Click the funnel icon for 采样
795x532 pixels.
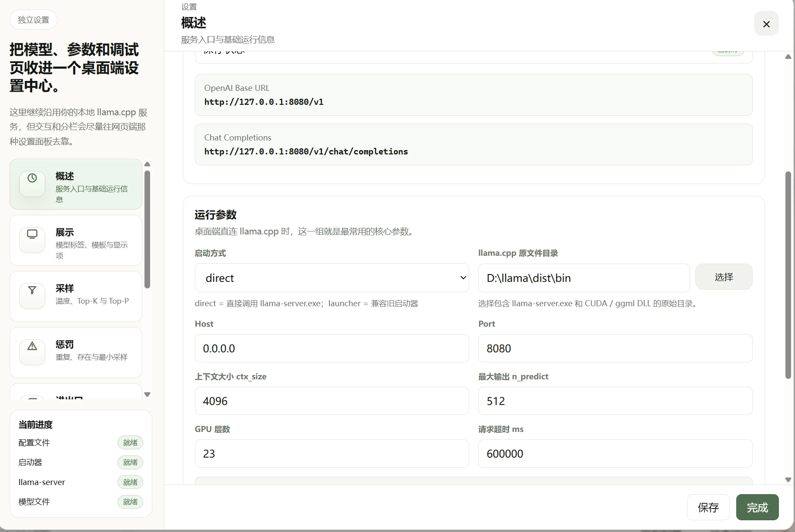32,290
